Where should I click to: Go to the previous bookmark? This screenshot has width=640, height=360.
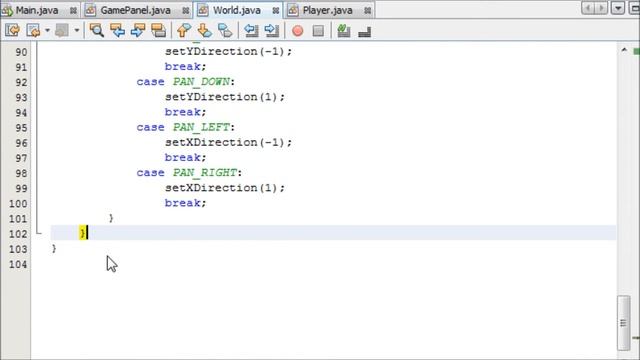pyautogui.click(x=184, y=30)
